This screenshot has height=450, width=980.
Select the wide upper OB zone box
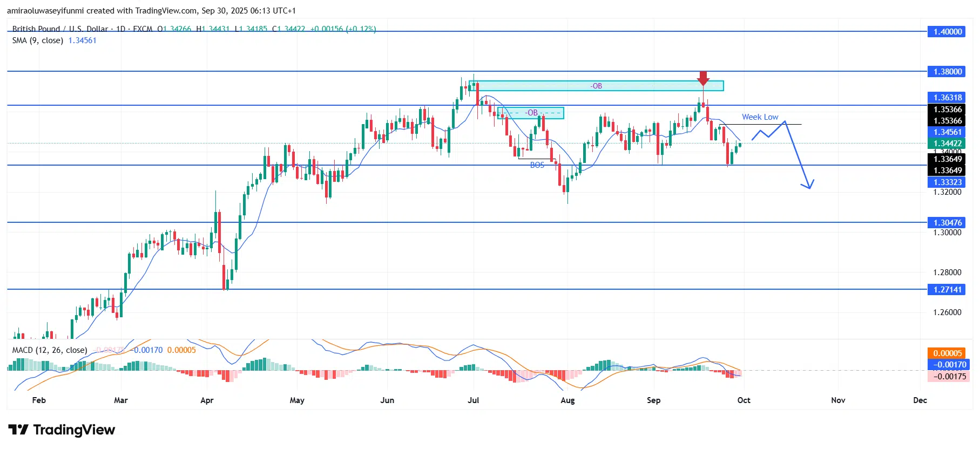pyautogui.click(x=596, y=86)
